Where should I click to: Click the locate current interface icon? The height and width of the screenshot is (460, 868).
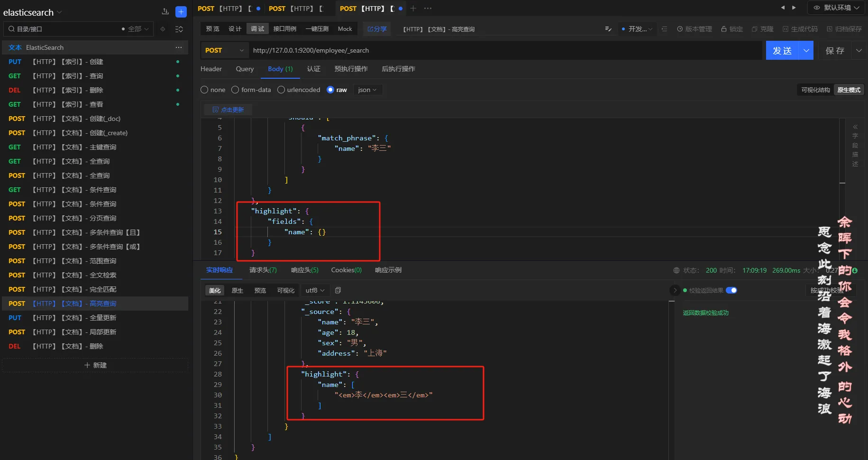tap(163, 29)
